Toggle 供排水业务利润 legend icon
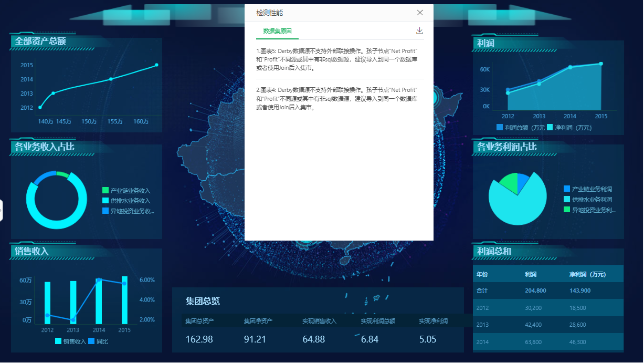Screen dimensions: 644x363 [566, 200]
